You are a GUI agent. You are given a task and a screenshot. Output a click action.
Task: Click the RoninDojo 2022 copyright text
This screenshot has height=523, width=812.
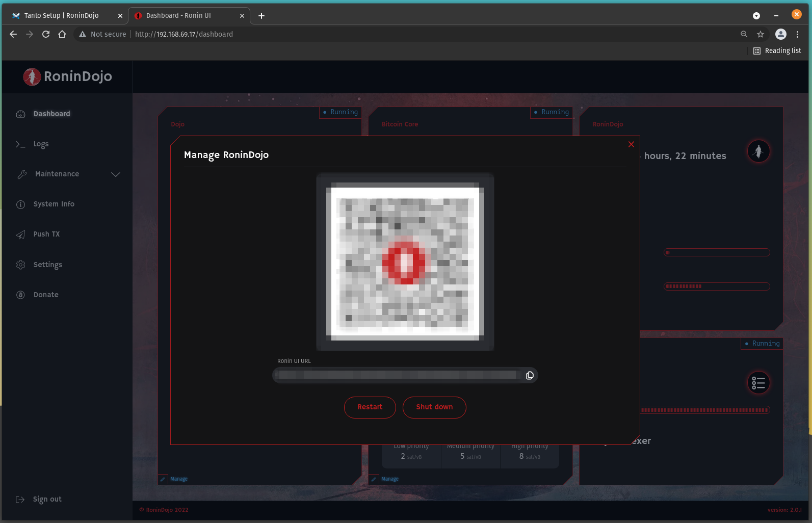(x=164, y=510)
